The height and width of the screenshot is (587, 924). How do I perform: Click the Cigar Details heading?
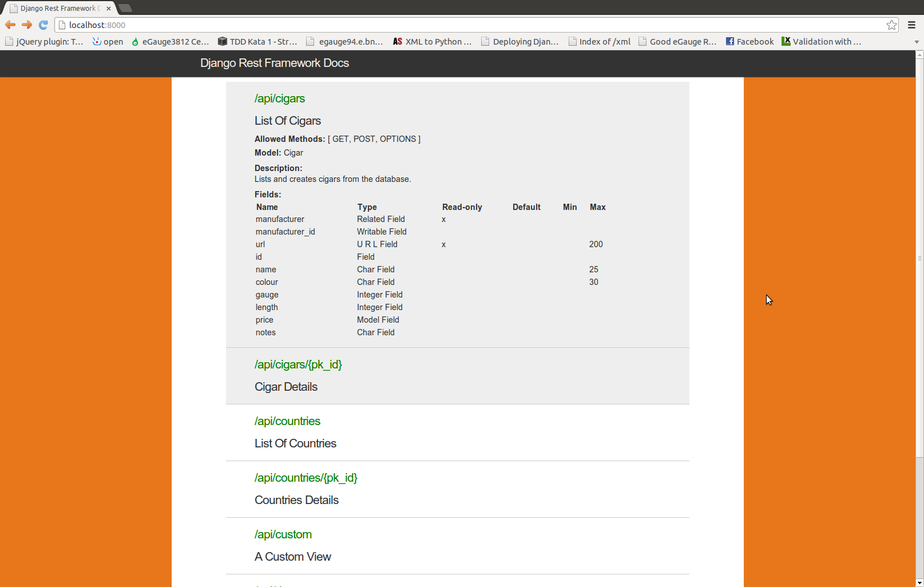[x=286, y=387]
